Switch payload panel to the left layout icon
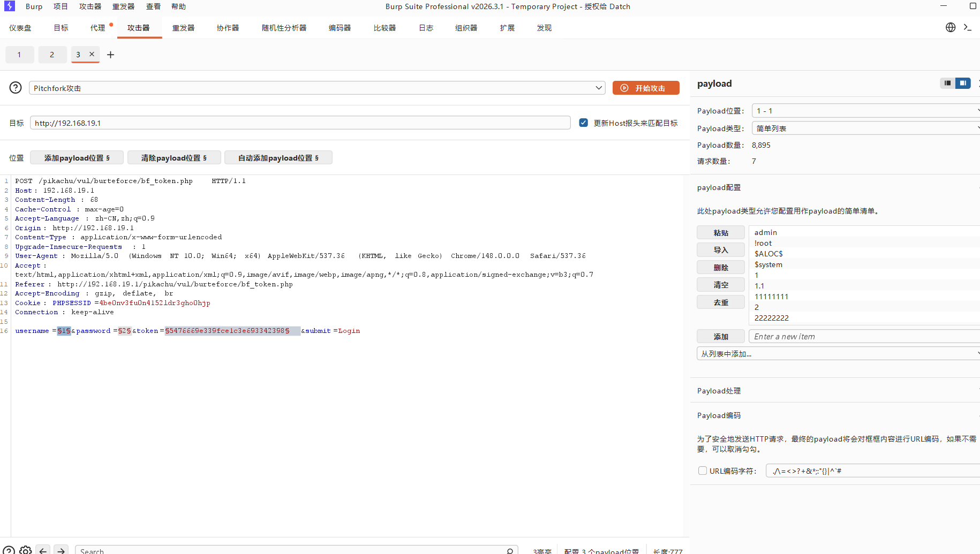 point(948,83)
